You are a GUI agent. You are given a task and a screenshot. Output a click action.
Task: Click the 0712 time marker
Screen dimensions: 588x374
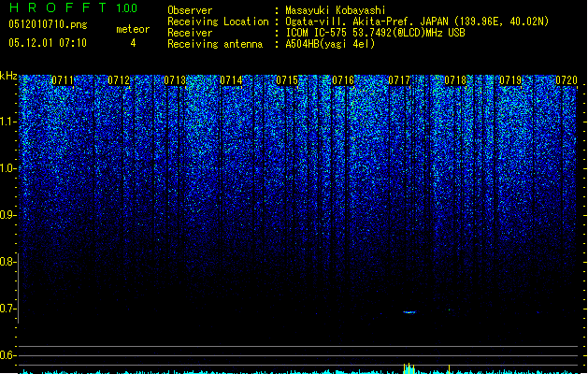[x=119, y=80]
